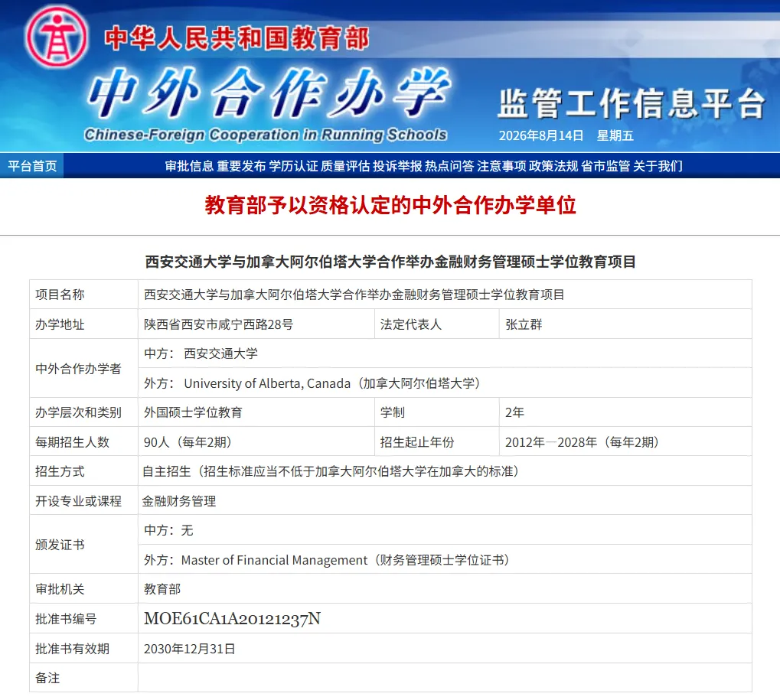Click the 批准书编号 label cell
The width and height of the screenshot is (780, 700).
(x=83, y=618)
